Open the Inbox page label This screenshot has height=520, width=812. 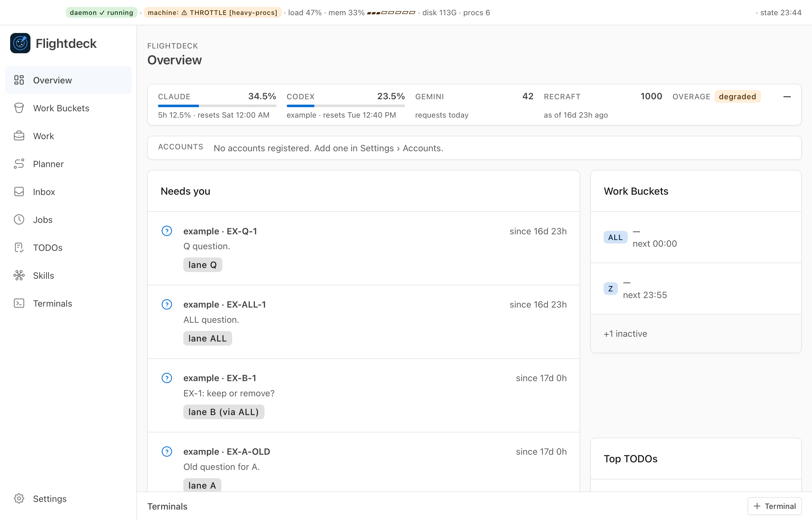coord(44,192)
